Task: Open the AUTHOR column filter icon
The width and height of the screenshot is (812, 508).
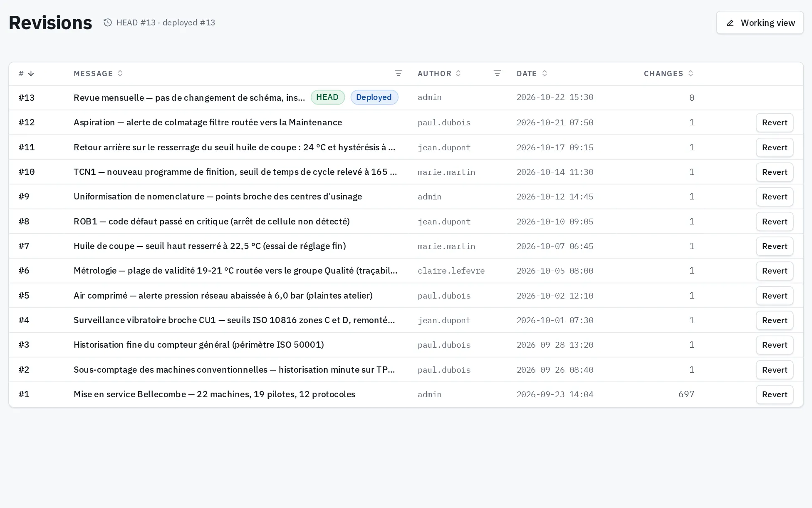Action: coord(497,74)
